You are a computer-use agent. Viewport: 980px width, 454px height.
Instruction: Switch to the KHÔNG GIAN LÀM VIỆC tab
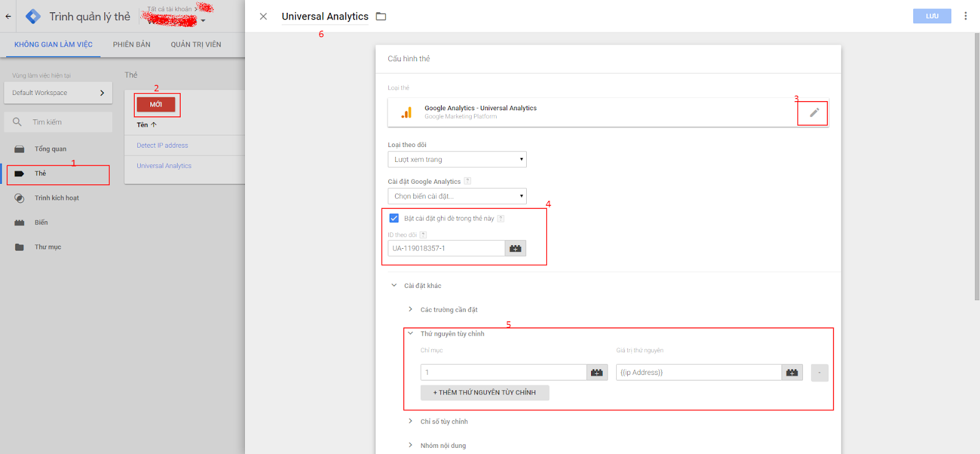tap(53, 45)
